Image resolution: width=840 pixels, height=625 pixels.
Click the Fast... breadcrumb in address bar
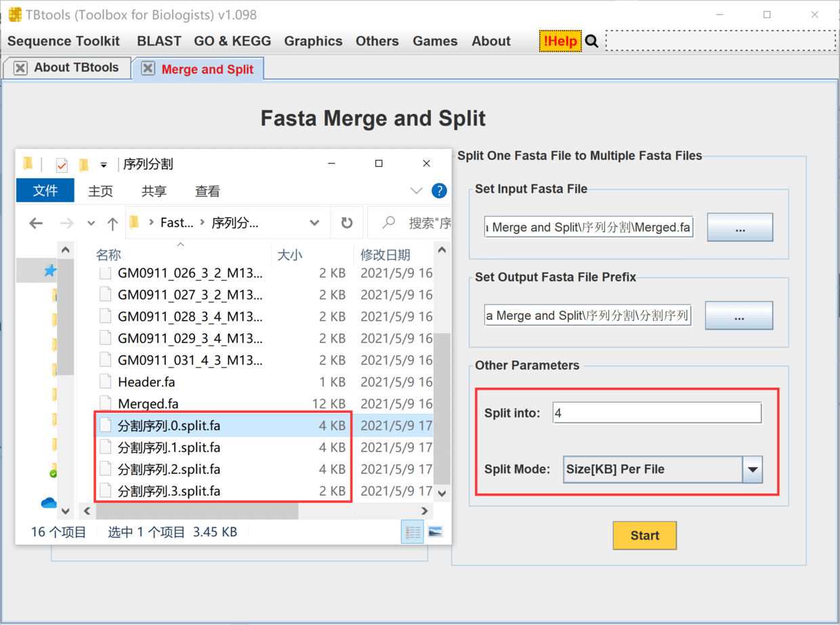click(177, 223)
